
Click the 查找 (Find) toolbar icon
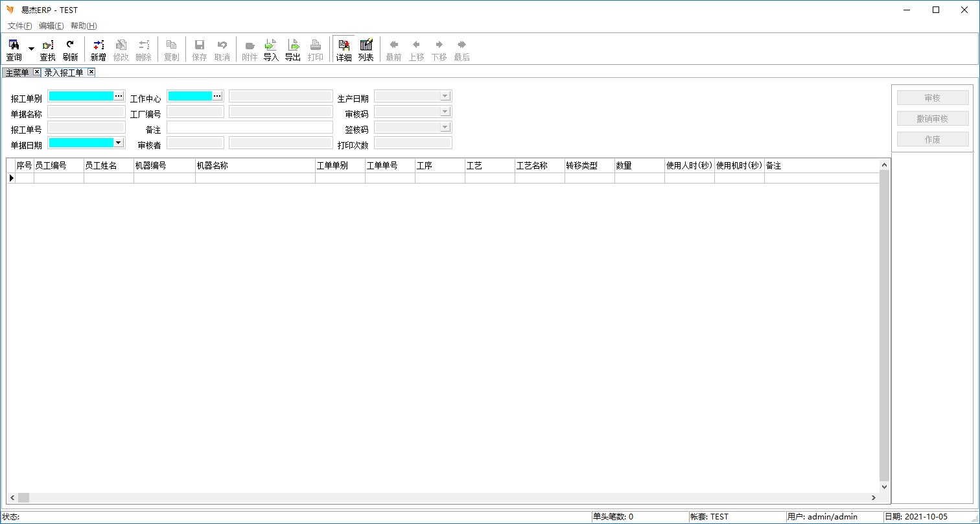pyautogui.click(x=48, y=49)
